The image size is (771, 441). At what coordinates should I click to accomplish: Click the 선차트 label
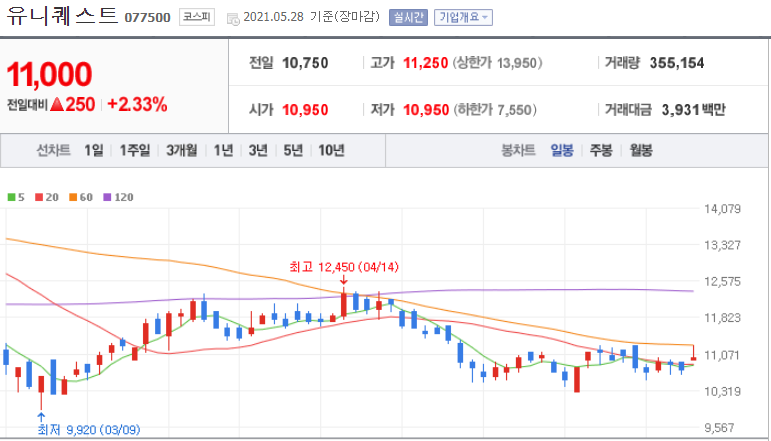[x=54, y=150]
